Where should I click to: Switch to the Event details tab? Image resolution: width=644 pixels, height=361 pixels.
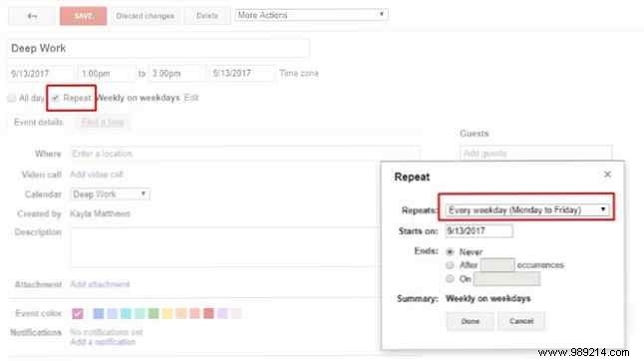38,122
